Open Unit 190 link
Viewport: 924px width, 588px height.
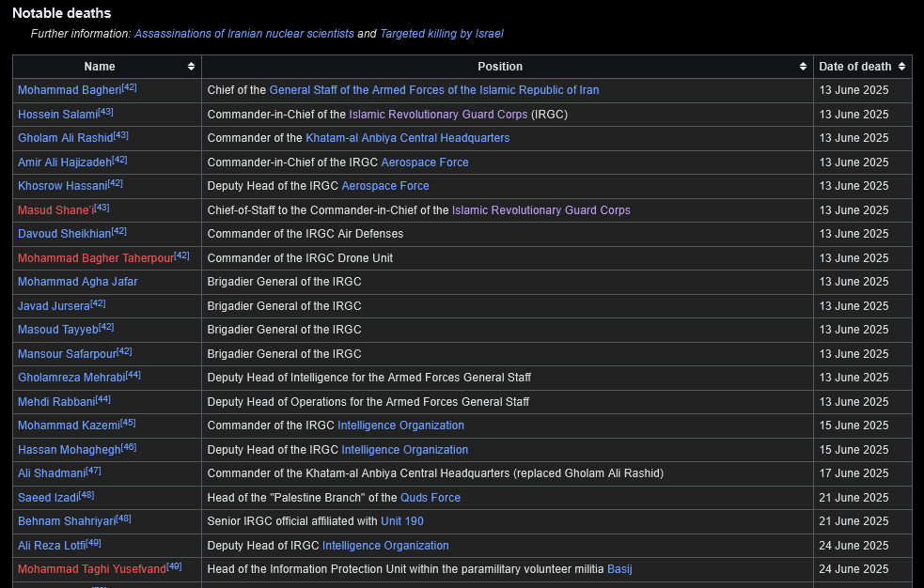(x=402, y=521)
